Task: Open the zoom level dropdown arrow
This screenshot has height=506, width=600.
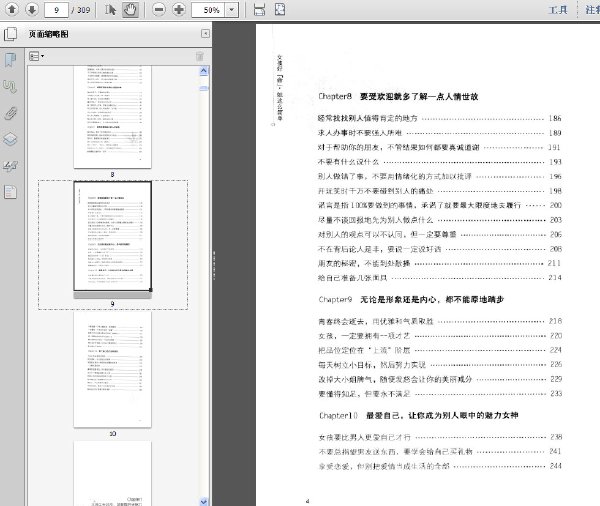Action: coord(232,10)
